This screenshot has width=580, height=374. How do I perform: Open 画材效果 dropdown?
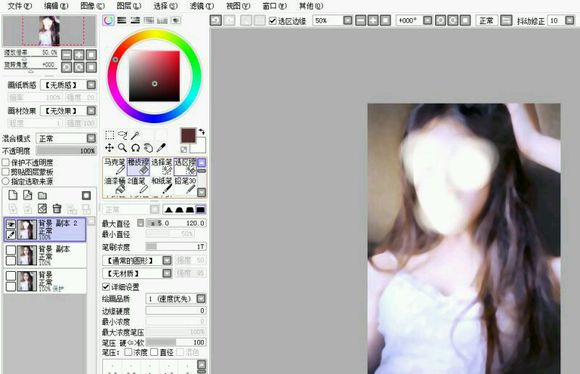(91, 110)
